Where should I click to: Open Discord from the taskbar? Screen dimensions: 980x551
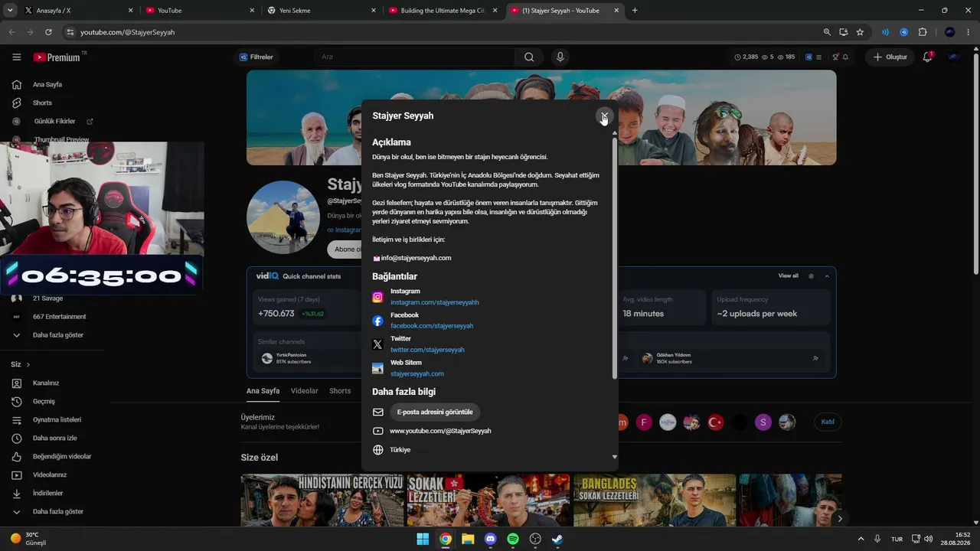click(491, 539)
